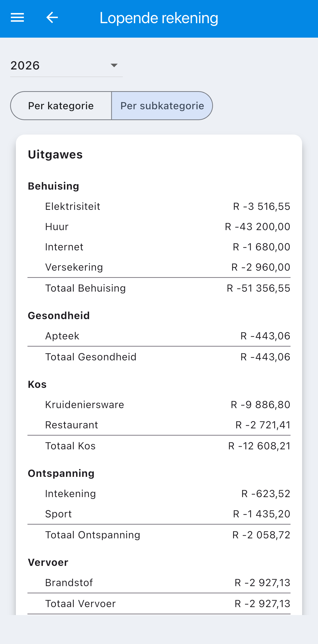Select the Totaal Behuising row

[159, 288]
